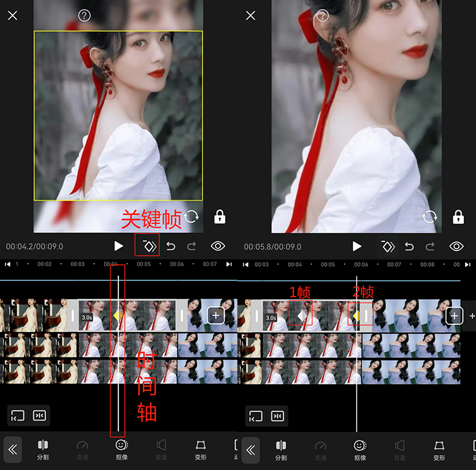Image resolution: width=476 pixels, height=470 pixels.
Task: Select 变速 speed tool in left toolbar
Action: [82, 450]
